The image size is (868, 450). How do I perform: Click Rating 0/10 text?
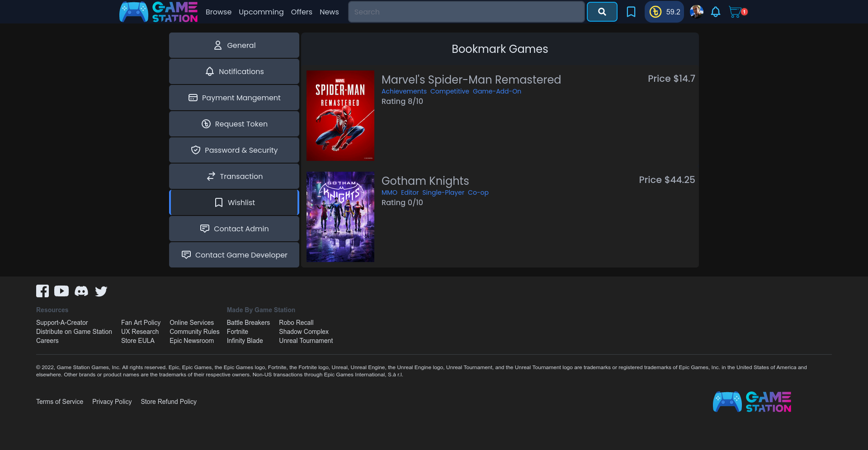402,203
